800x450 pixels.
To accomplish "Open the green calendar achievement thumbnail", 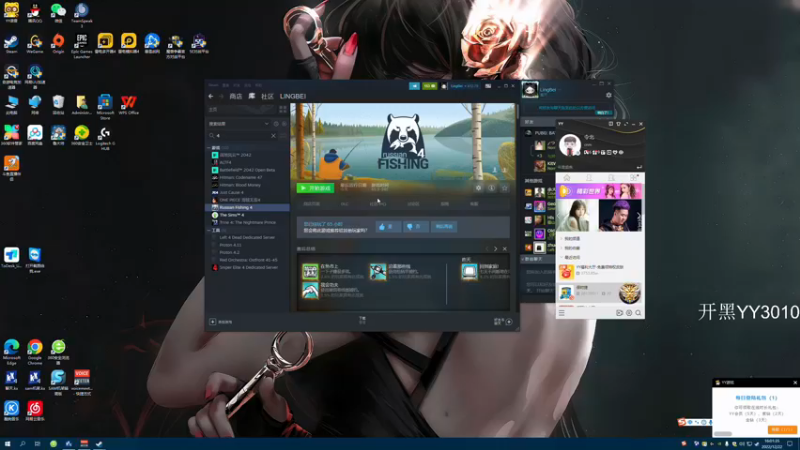I will pyautogui.click(x=310, y=271).
